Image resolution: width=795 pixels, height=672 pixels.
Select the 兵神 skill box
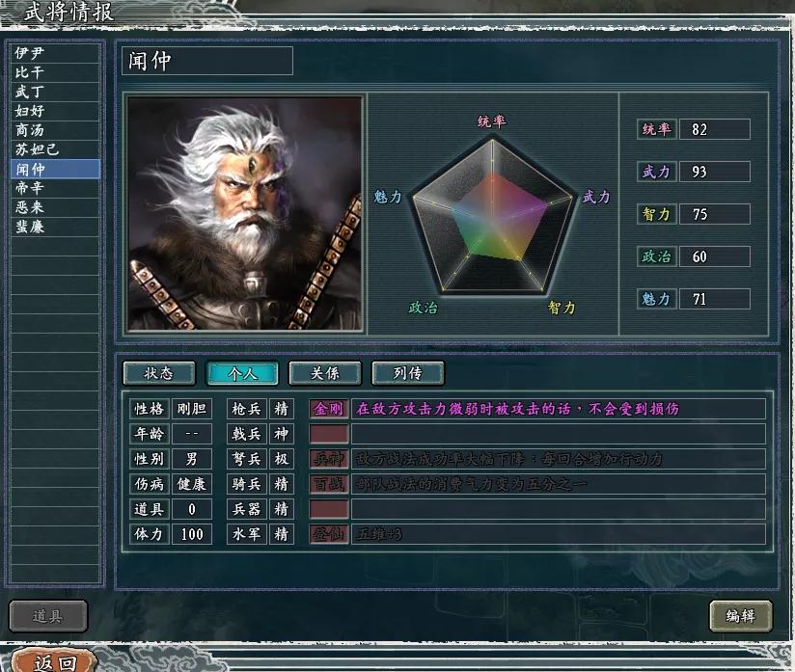point(329,459)
